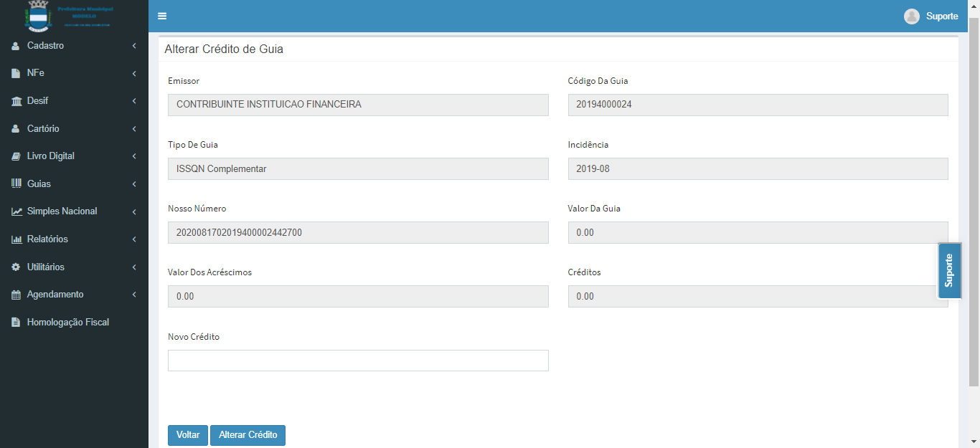Click the Utilitários gear icon

tap(16, 267)
